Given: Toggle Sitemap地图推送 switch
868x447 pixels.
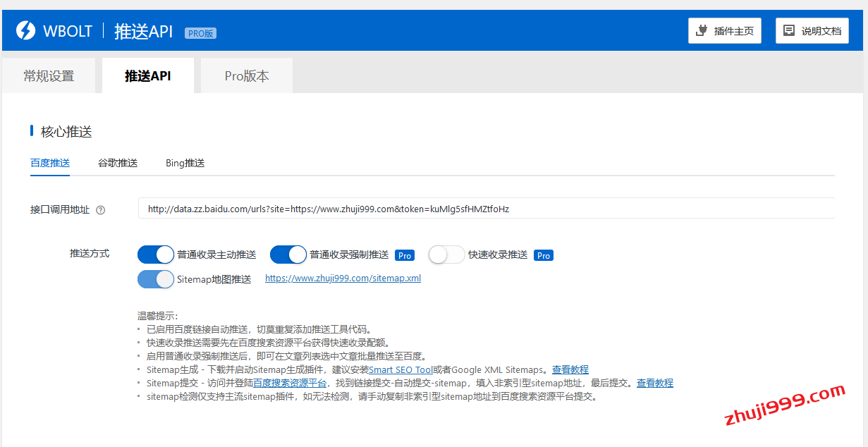Looking at the screenshot, I should (156, 279).
